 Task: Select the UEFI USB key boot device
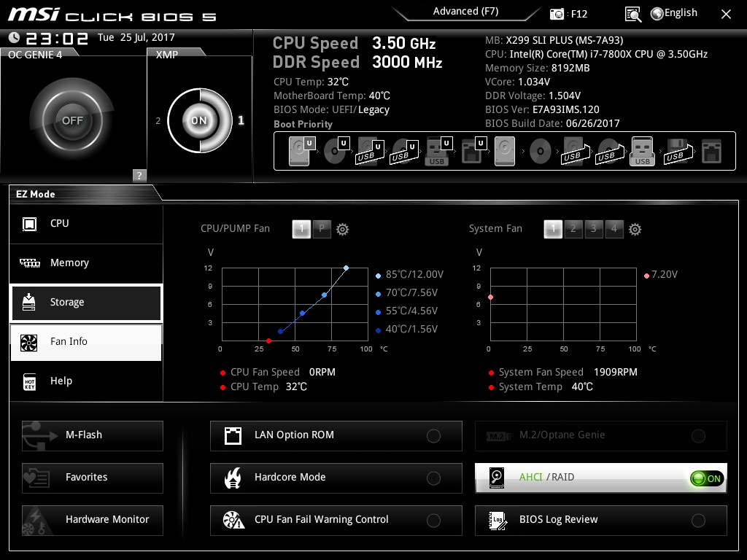click(438, 151)
